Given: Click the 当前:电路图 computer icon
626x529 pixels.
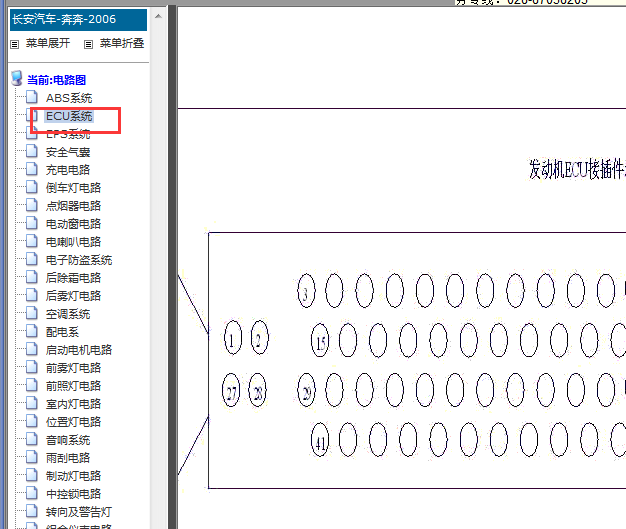Looking at the screenshot, I should click(x=17, y=79).
